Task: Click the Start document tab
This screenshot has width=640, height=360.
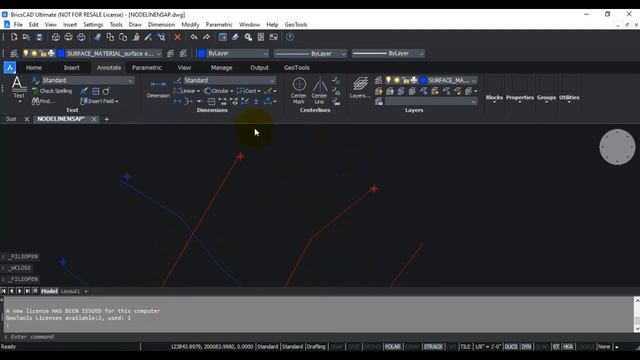Action: pyautogui.click(x=11, y=119)
